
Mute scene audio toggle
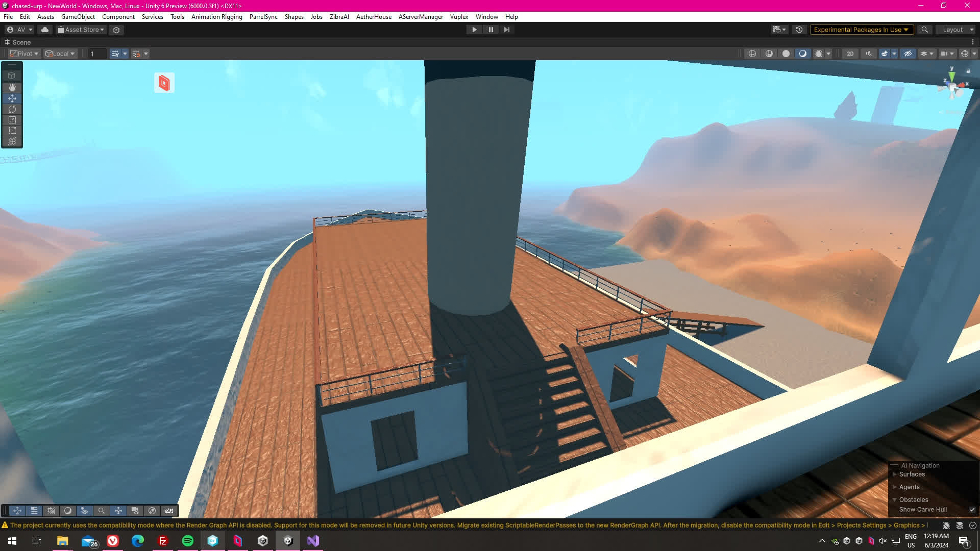pyautogui.click(x=869, y=54)
